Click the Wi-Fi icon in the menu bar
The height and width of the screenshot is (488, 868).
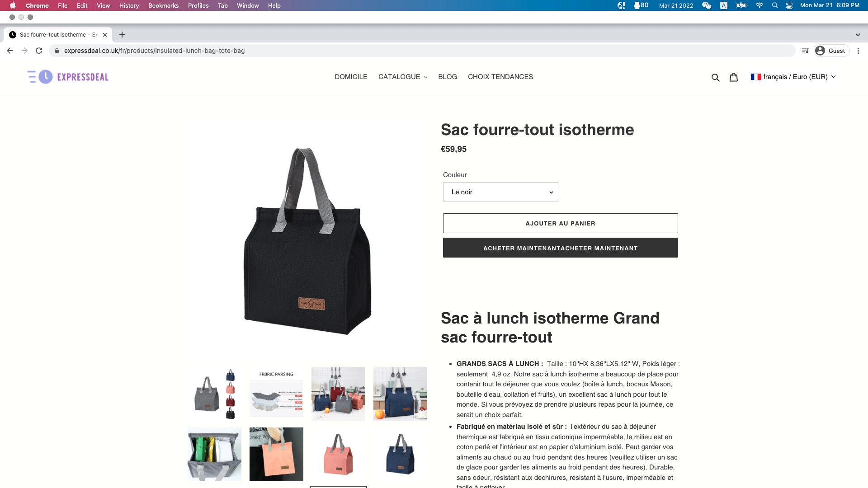[x=759, y=5]
